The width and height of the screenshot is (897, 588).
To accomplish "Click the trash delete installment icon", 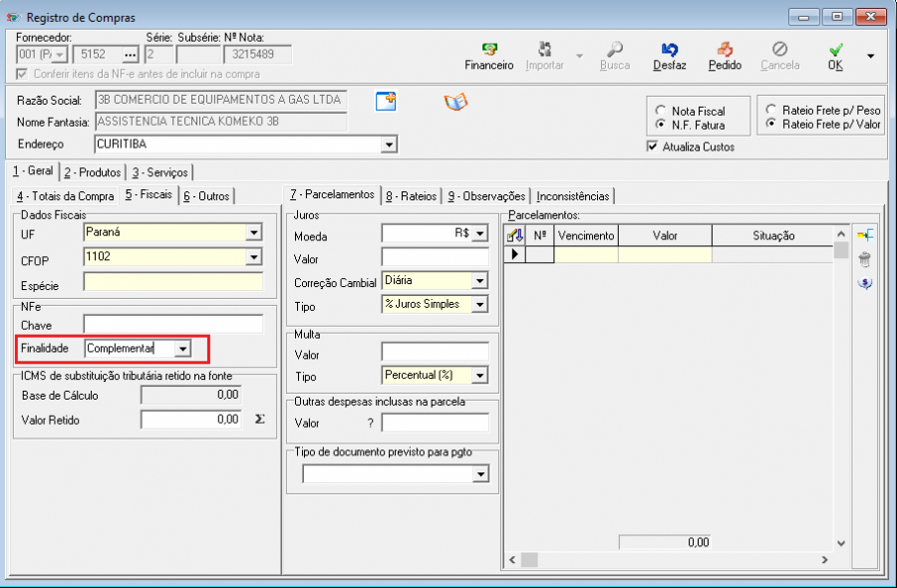I will [x=864, y=259].
